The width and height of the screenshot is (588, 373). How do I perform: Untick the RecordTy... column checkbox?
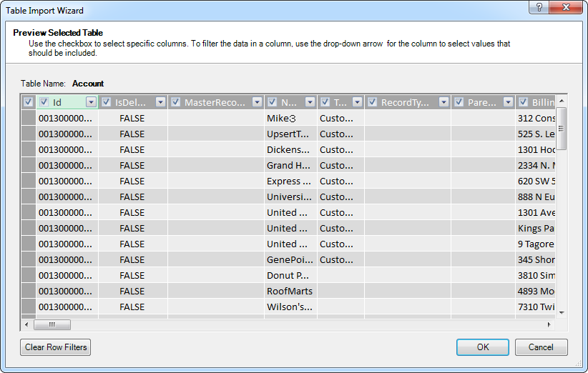point(372,102)
